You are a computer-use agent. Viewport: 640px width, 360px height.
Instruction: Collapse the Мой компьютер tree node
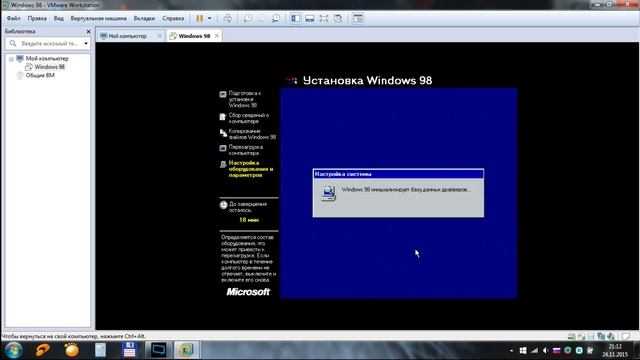11,59
